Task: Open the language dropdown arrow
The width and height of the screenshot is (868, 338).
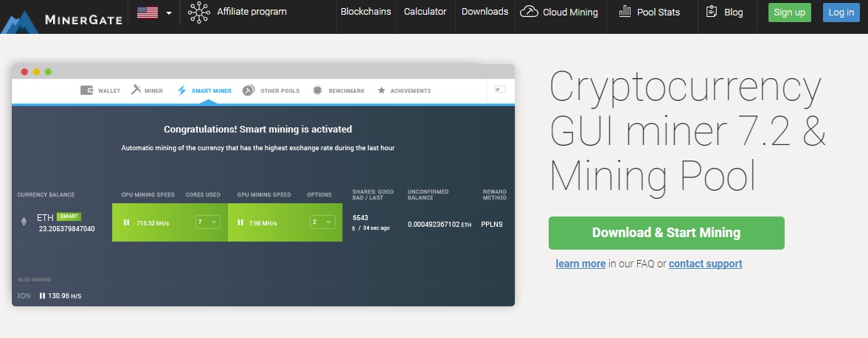Action: [169, 13]
